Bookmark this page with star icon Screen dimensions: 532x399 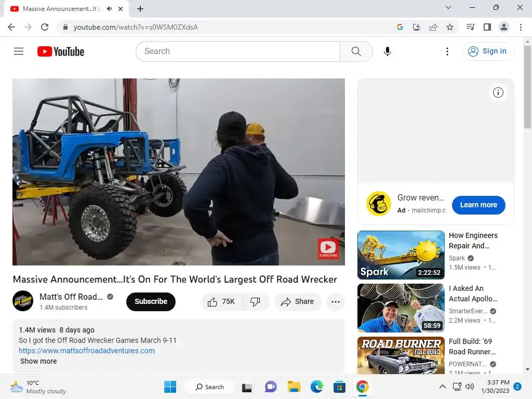[450, 27]
